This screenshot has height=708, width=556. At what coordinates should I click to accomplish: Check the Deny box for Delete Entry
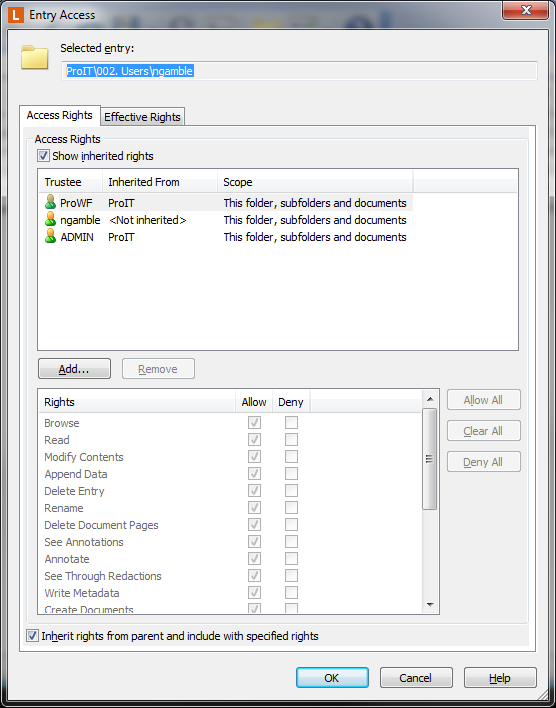point(291,491)
